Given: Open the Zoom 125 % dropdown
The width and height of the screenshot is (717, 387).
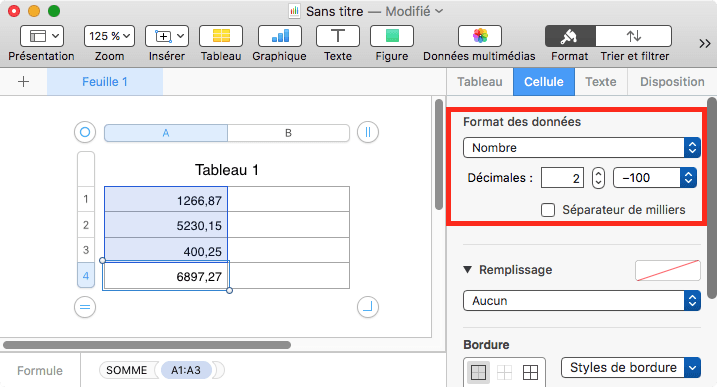Looking at the screenshot, I should point(109,36).
